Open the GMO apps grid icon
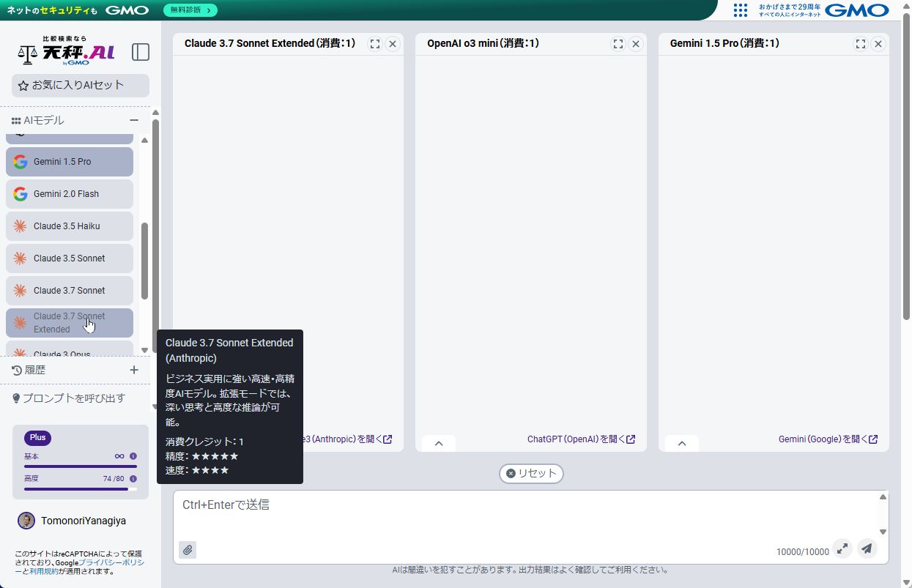 point(741,10)
